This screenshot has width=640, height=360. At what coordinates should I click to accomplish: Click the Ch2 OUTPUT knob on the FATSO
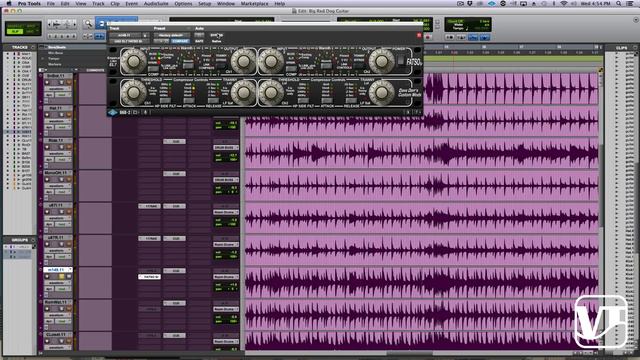(x=382, y=61)
